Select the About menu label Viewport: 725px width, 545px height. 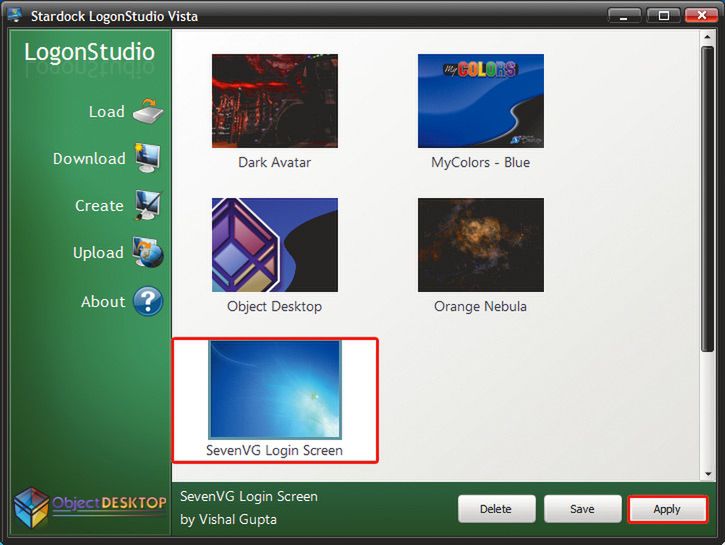103,302
